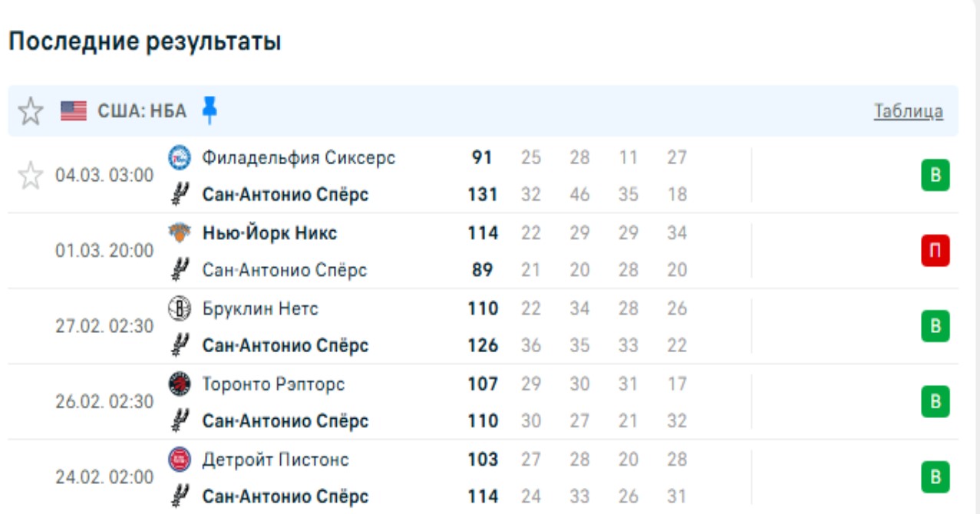This screenshot has height=514, width=980.
Task: Click the 27.02. 02:30 match date
Action: tap(104, 326)
